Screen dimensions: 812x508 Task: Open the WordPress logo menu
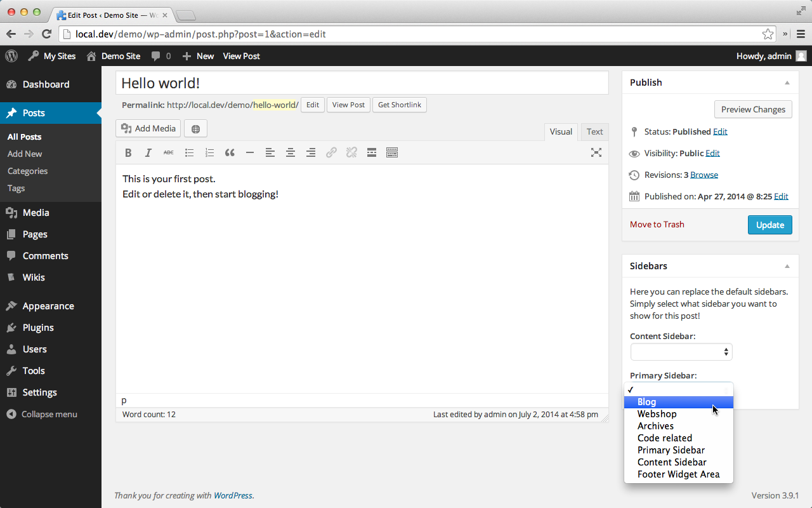coord(11,56)
